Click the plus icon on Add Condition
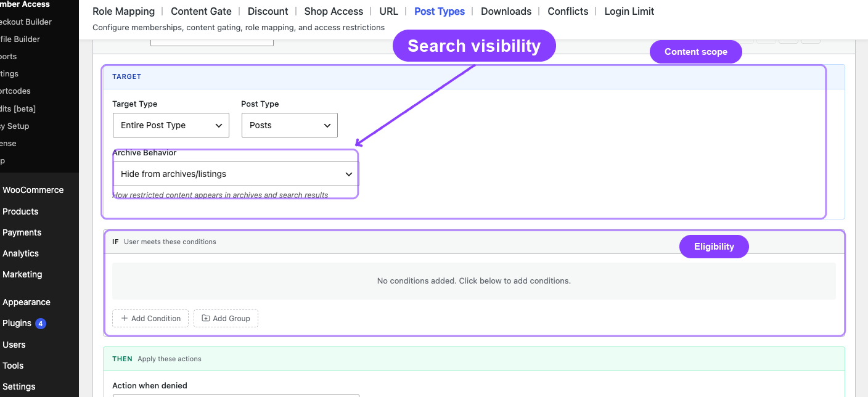 tap(125, 318)
